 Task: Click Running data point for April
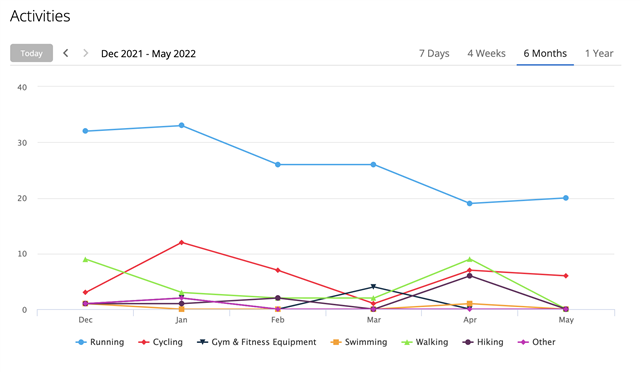pyautogui.click(x=469, y=203)
